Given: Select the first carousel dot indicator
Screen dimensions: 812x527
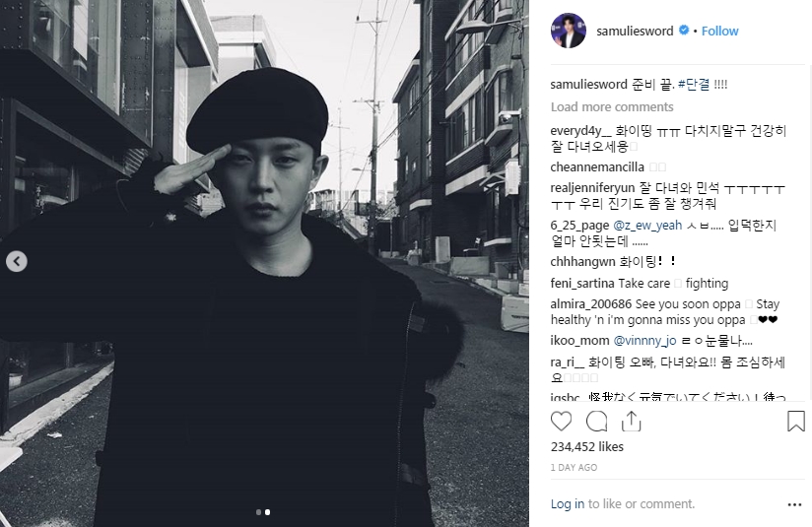Looking at the screenshot, I should 258,512.
